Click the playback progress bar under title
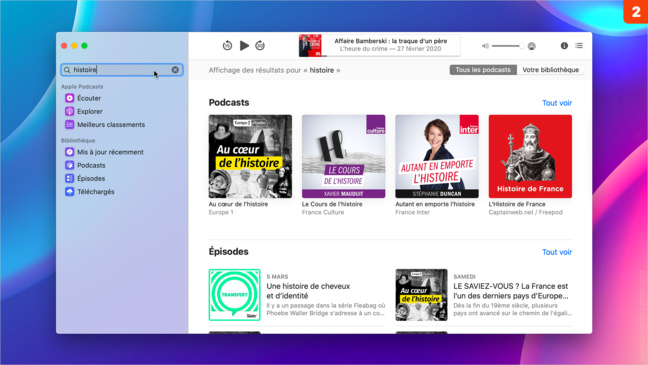 click(x=391, y=55)
